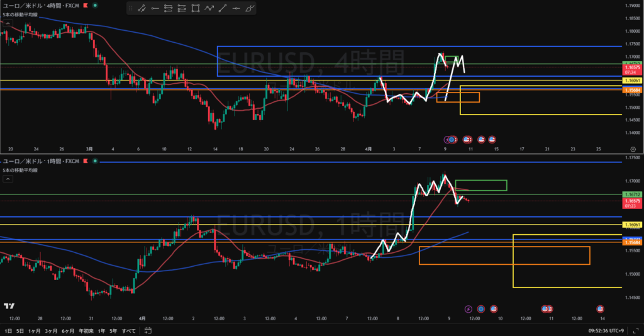Select the rectangle drawing tool

(196, 8)
